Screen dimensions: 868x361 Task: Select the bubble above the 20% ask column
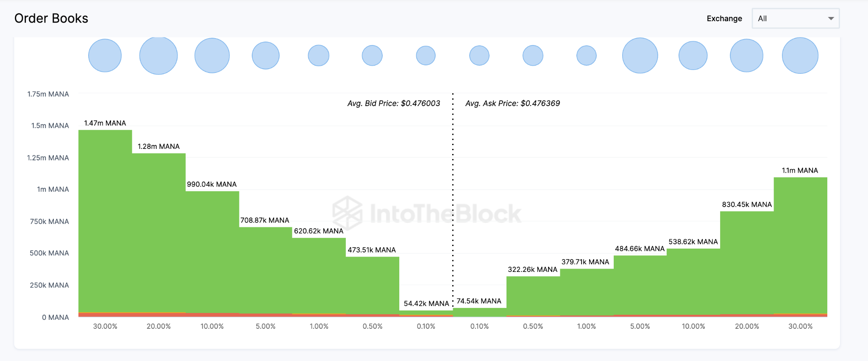click(747, 55)
